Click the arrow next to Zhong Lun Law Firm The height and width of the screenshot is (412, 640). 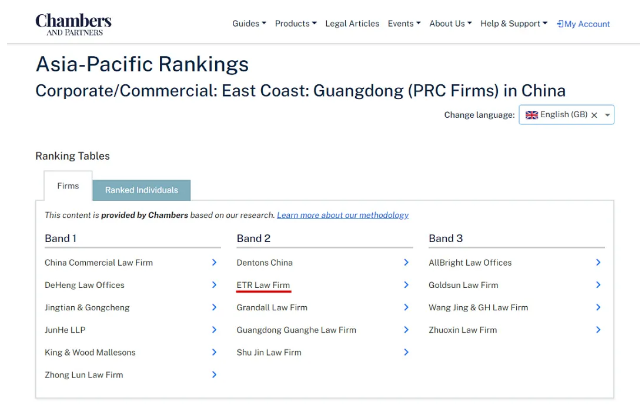[x=214, y=375]
